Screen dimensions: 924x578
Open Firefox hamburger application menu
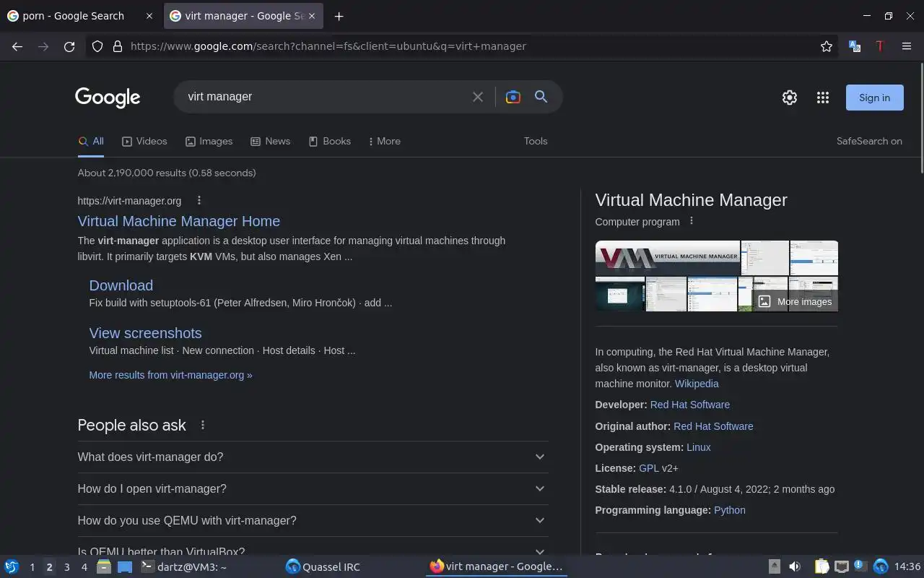(x=907, y=46)
